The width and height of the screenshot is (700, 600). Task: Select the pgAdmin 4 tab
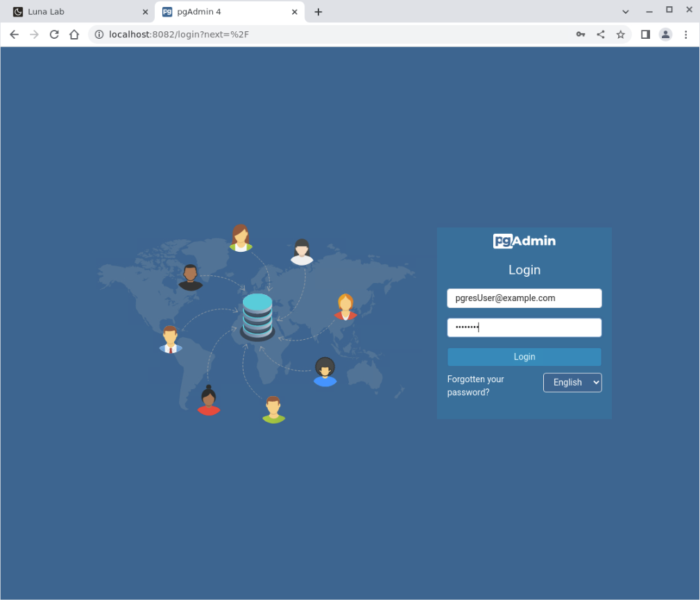[x=230, y=12]
